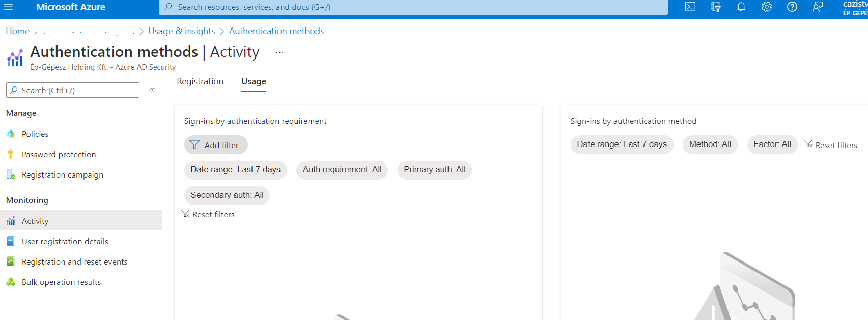
Task: Focus the top resource search bar
Action: click(x=413, y=7)
